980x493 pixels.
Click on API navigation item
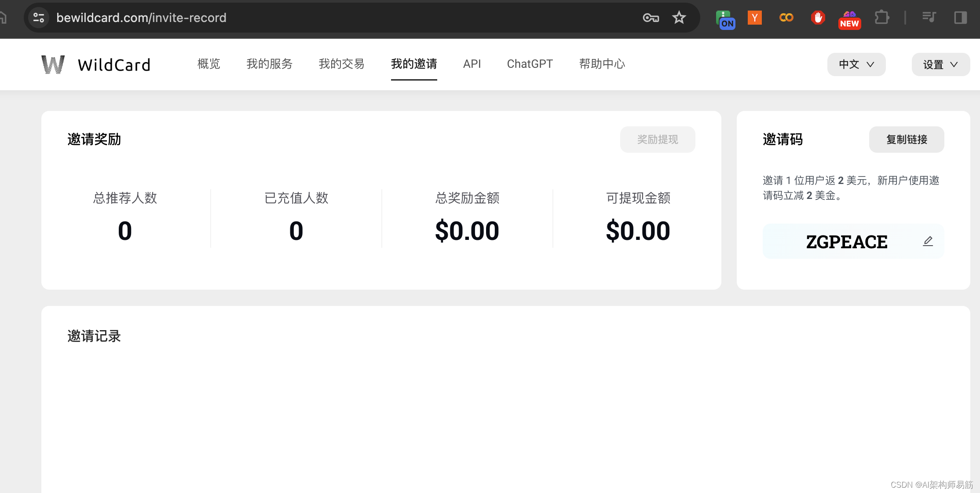coord(473,63)
